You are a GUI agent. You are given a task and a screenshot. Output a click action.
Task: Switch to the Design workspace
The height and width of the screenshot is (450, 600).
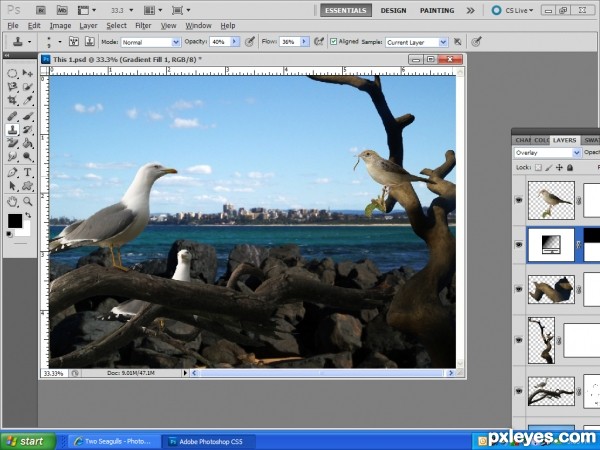393,10
